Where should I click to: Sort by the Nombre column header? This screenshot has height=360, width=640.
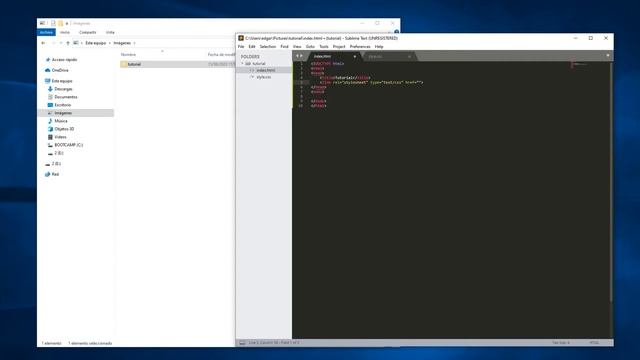[128, 54]
